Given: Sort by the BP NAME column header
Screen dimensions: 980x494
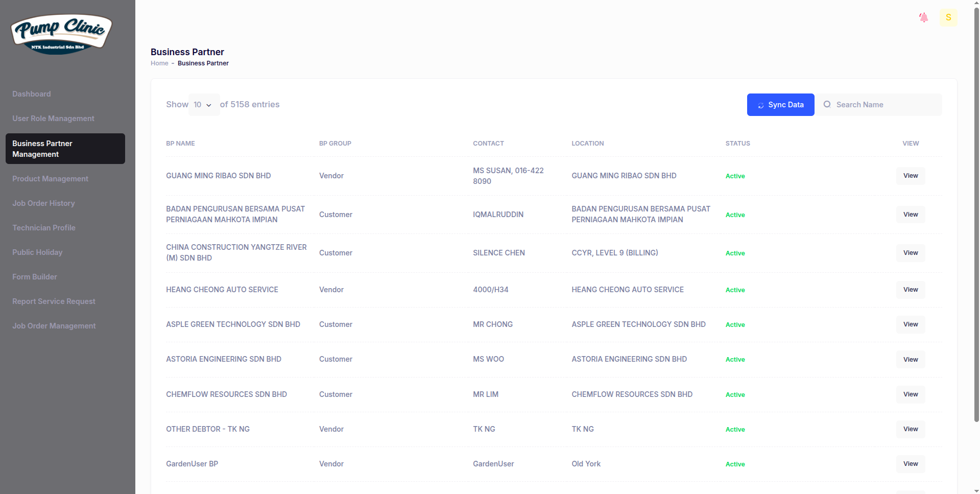Looking at the screenshot, I should click(180, 144).
